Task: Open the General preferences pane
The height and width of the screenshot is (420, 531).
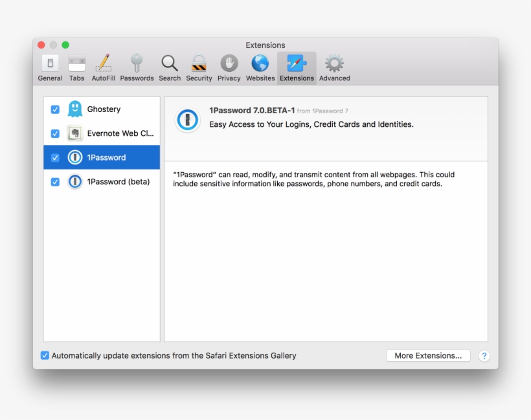Action: coord(50,68)
